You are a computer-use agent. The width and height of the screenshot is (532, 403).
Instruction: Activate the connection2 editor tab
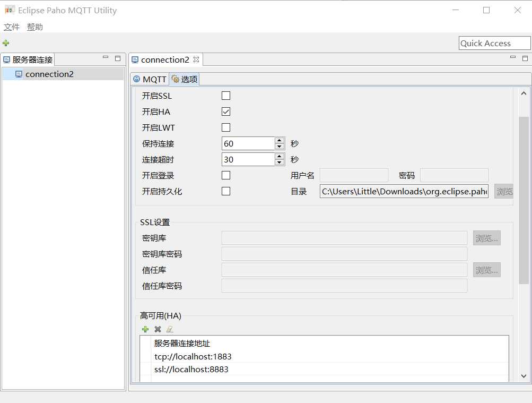(165, 60)
